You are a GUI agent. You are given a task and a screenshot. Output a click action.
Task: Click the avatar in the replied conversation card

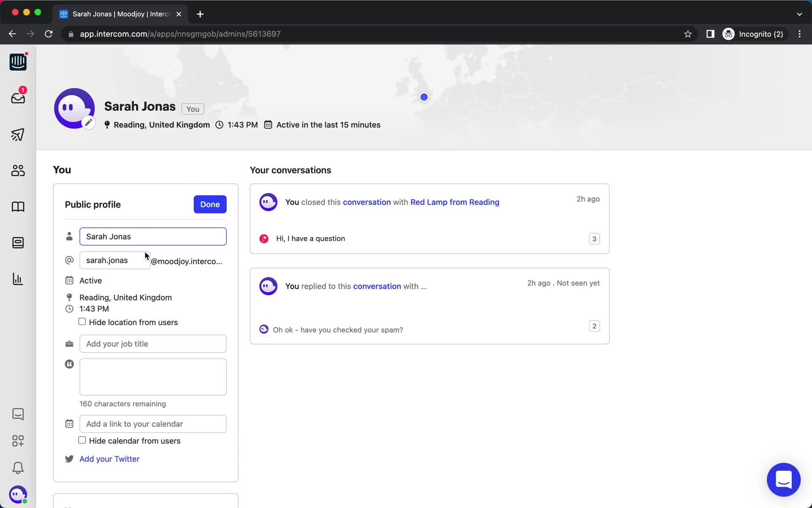coord(268,286)
